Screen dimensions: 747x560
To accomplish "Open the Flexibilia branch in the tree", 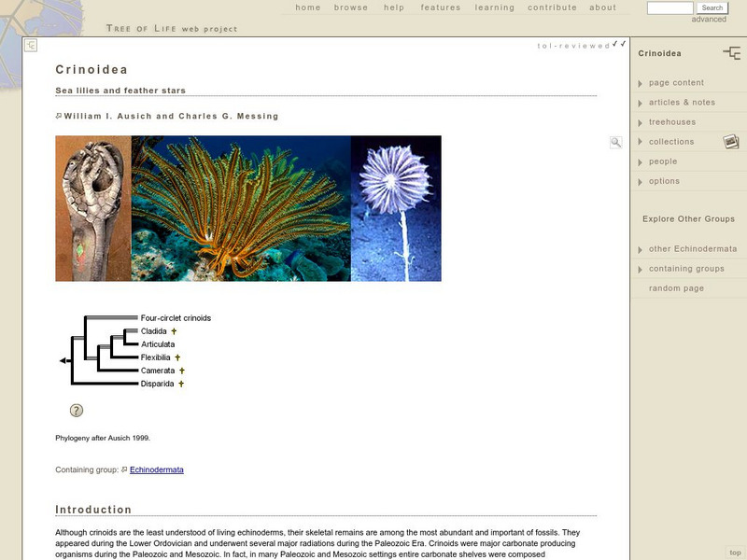I will click(155, 357).
